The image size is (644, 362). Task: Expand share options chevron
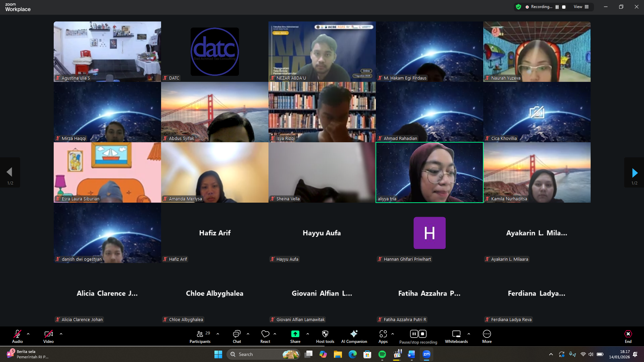(x=308, y=334)
